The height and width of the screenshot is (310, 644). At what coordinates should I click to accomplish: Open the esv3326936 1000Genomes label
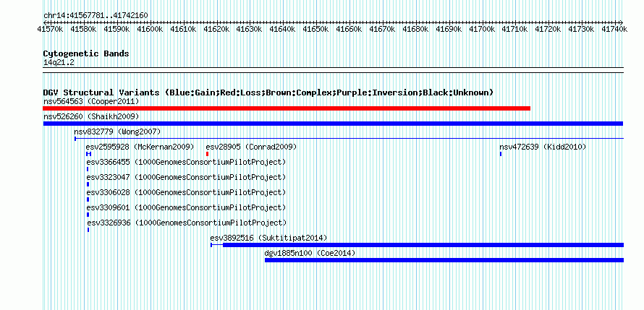click(187, 223)
